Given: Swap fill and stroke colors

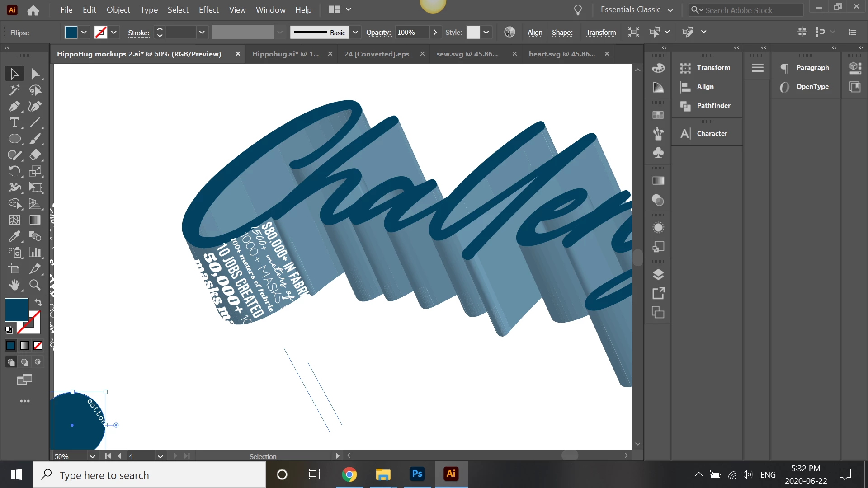Looking at the screenshot, I should (38, 302).
